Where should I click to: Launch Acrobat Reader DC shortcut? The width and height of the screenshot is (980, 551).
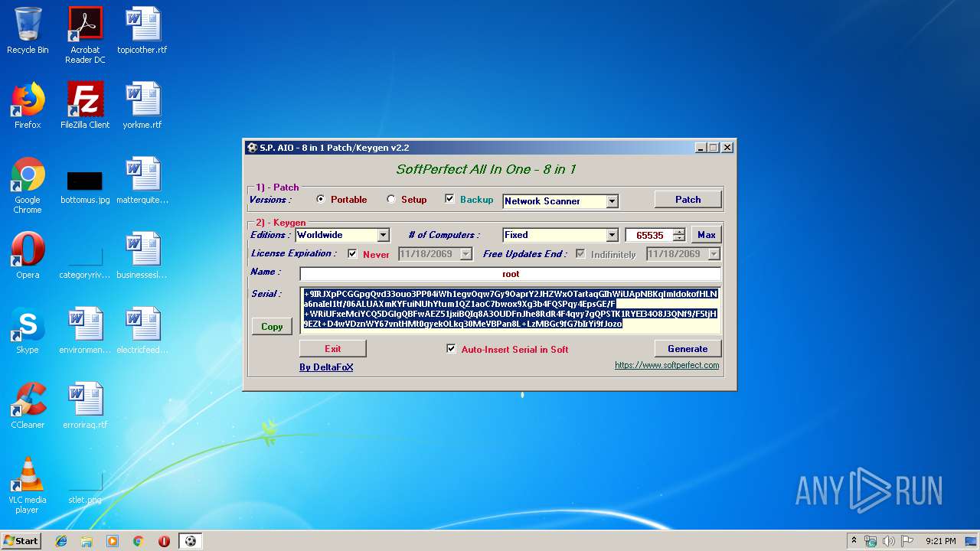coord(85,35)
